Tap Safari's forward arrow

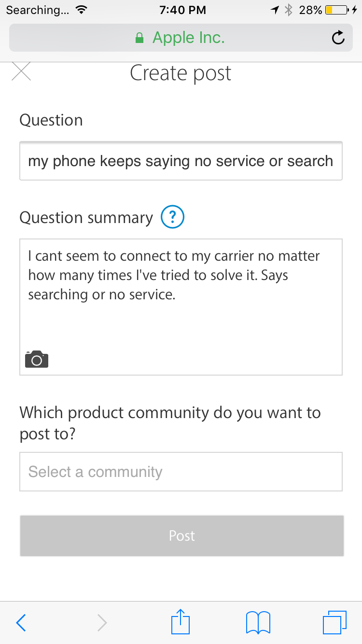click(102, 622)
